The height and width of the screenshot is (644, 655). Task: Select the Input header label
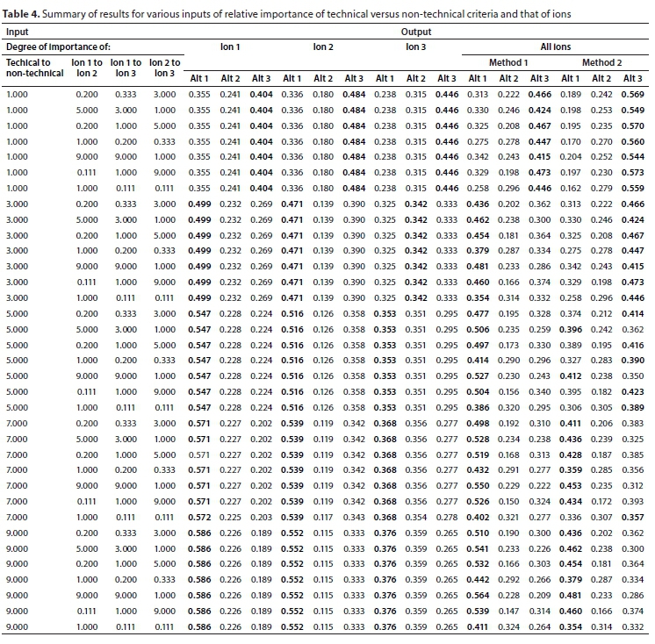(18, 30)
